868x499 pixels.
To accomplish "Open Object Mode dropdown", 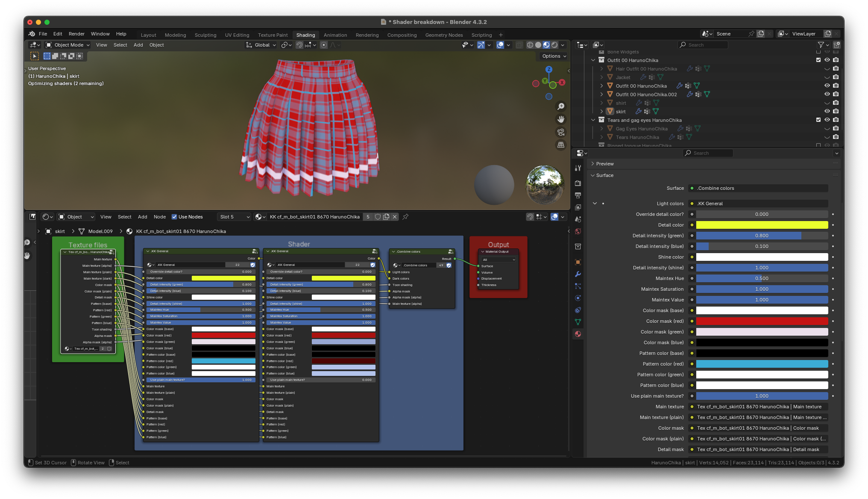I will (68, 45).
